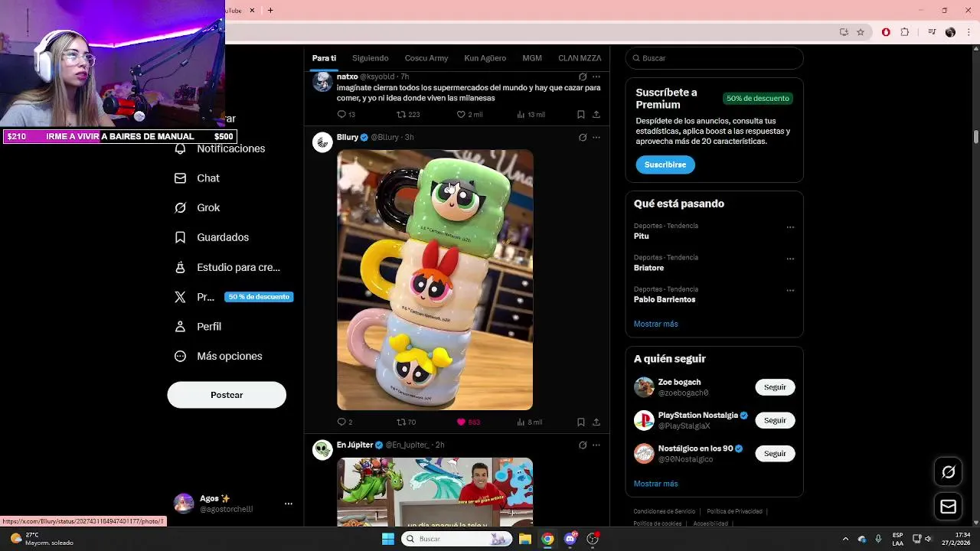This screenshot has height=551, width=980.
Task: Click the Buscar search field on X
Action: pos(714,58)
